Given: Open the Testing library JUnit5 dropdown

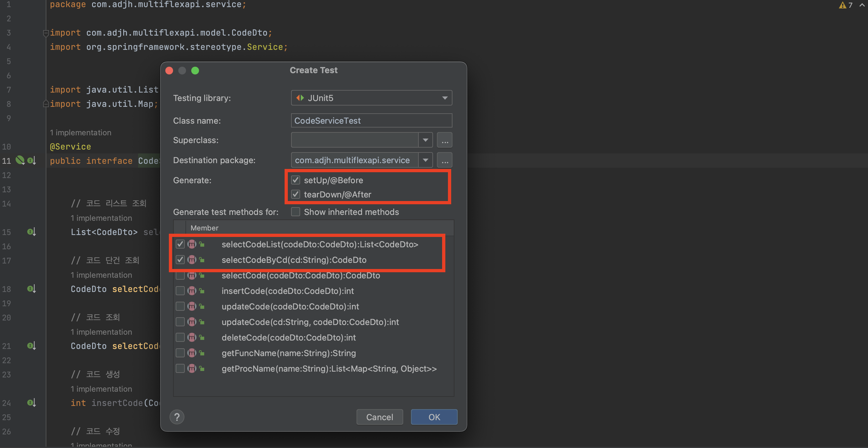Looking at the screenshot, I should coord(371,98).
